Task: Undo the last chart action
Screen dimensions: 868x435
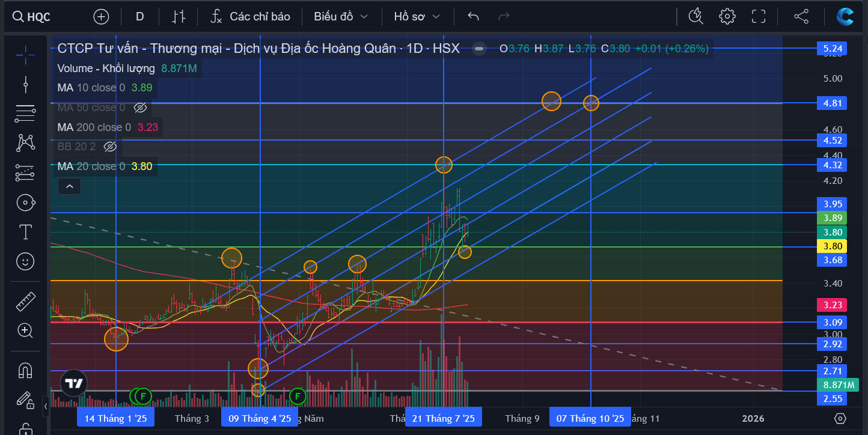Action: [x=474, y=17]
